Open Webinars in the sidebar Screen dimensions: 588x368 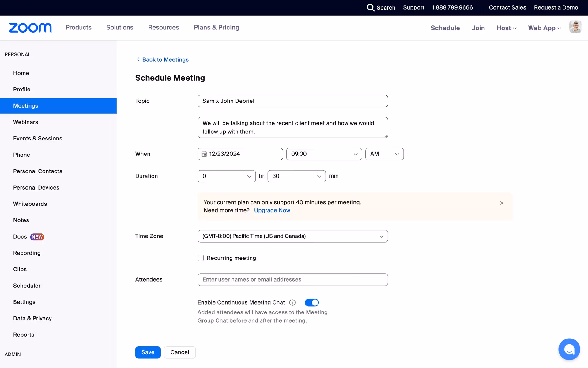(26, 122)
